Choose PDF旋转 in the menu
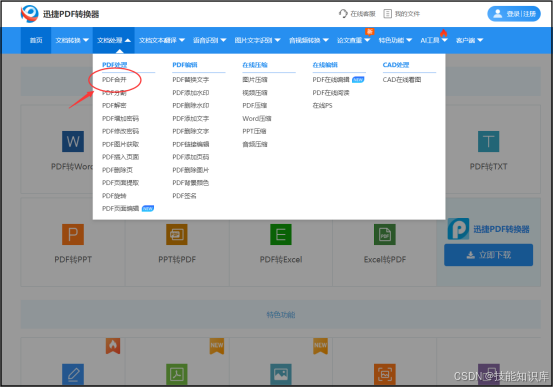The image size is (553, 388). pyautogui.click(x=114, y=196)
